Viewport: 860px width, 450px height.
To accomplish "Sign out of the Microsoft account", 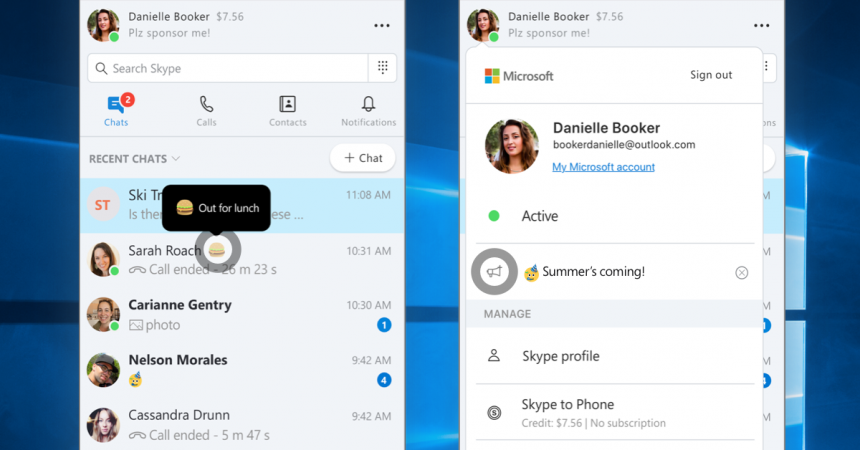I will [x=711, y=75].
